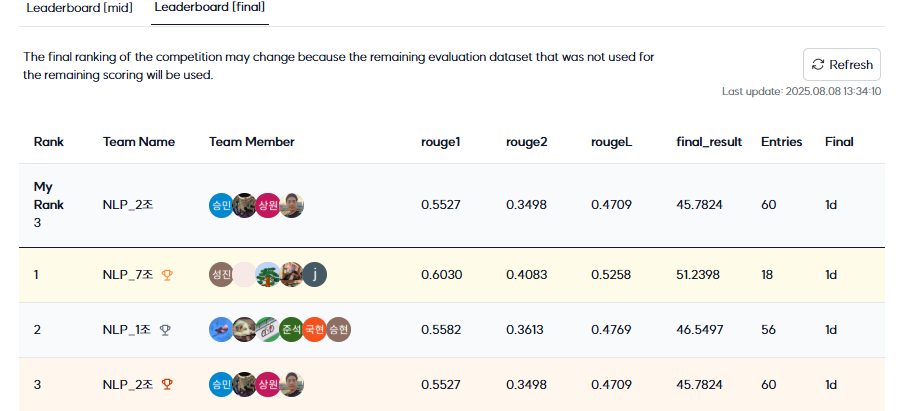Click the Refresh button

click(x=842, y=64)
